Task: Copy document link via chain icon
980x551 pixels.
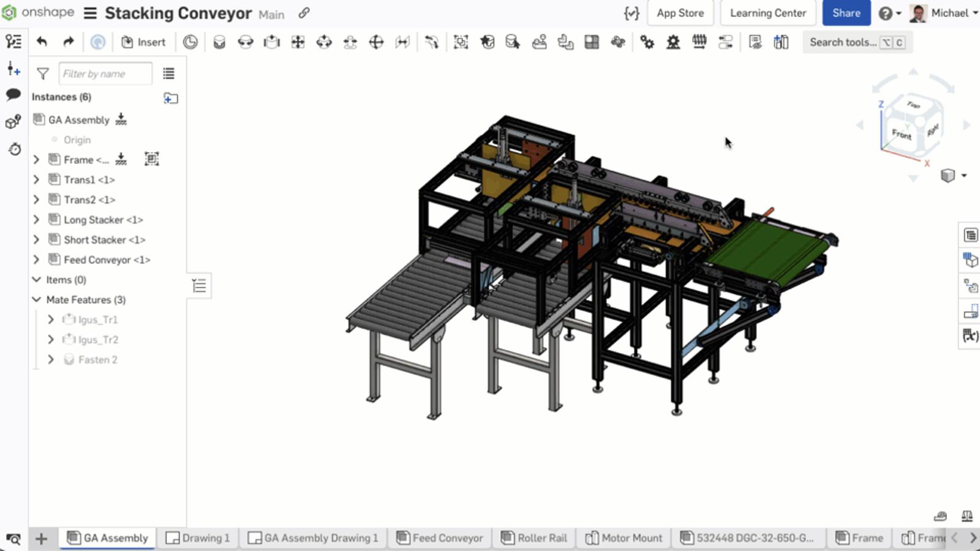Action: coord(304,13)
